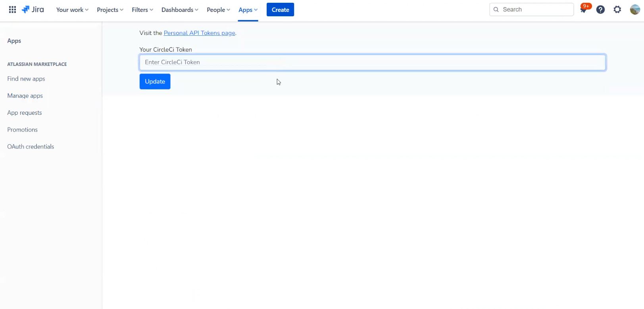Expand the Projects dropdown
The width and height of the screenshot is (644, 309).
click(x=110, y=10)
